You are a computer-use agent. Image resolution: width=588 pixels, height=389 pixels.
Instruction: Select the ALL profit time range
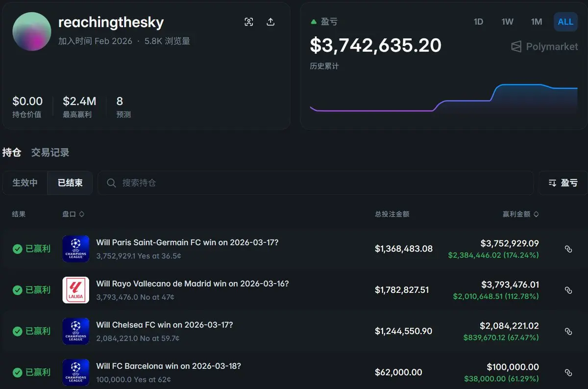tap(565, 22)
